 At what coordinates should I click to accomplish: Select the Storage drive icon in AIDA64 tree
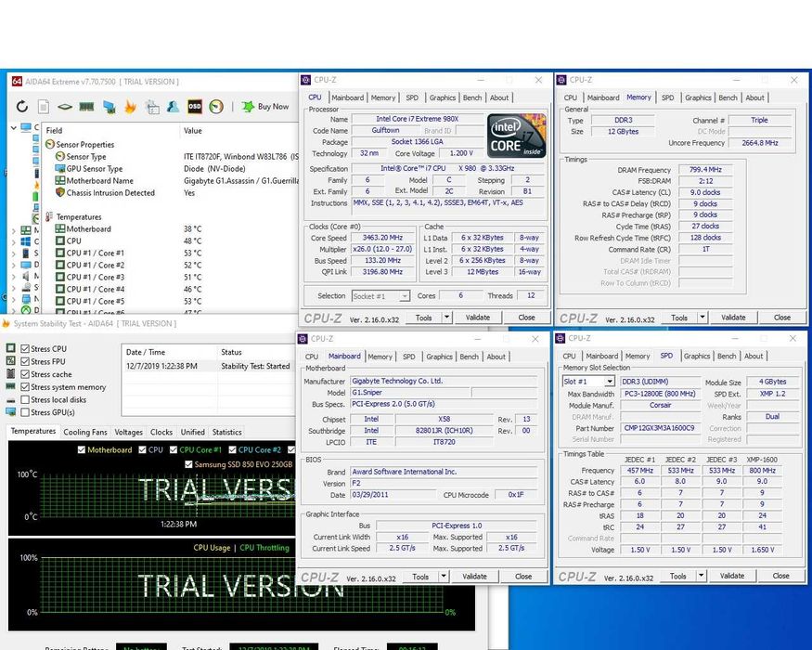[x=26, y=287]
